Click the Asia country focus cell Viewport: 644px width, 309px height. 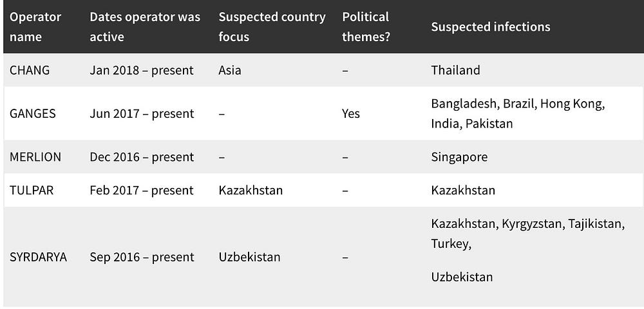(230, 70)
